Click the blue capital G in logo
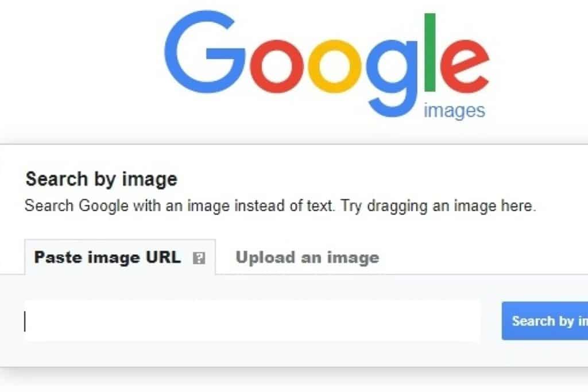This screenshot has height=392, width=588. click(x=205, y=52)
